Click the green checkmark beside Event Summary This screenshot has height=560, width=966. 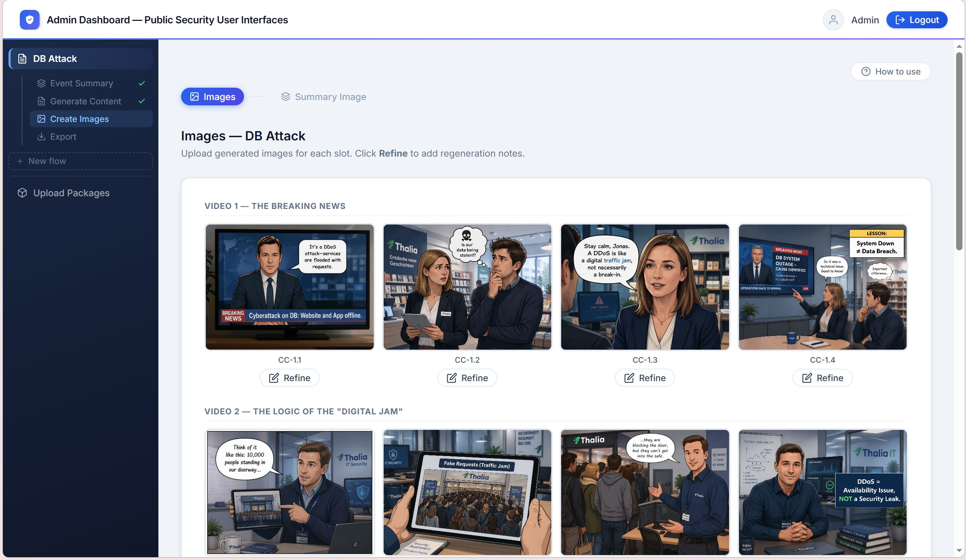142,83
